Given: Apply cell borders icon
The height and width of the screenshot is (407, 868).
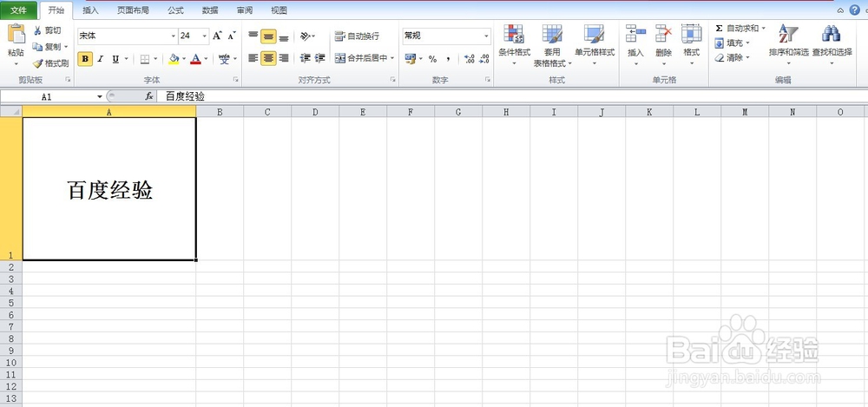Looking at the screenshot, I should click(144, 59).
